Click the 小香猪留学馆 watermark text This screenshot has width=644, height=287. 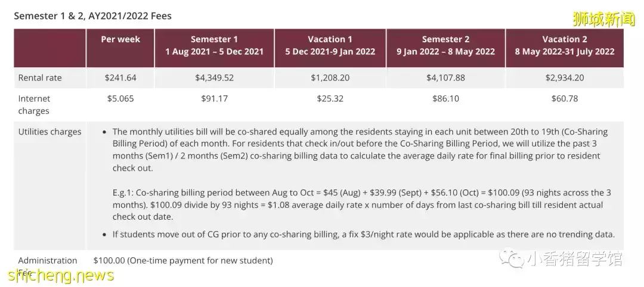click(575, 260)
